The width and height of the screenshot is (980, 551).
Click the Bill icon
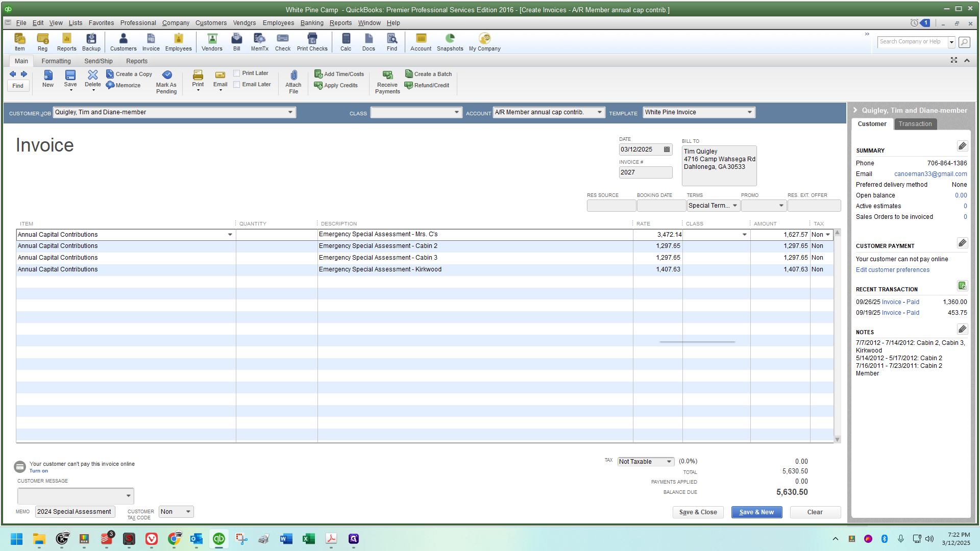point(236,42)
